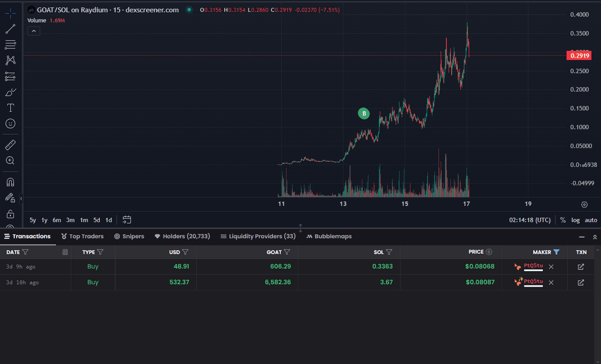Set chart range to 1d
601x364 pixels.
[108, 220]
